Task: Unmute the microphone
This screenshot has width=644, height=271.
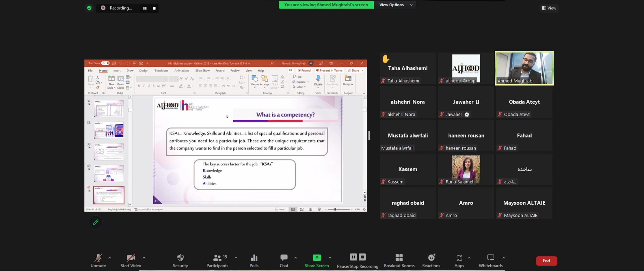Action: pyautogui.click(x=98, y=258)
